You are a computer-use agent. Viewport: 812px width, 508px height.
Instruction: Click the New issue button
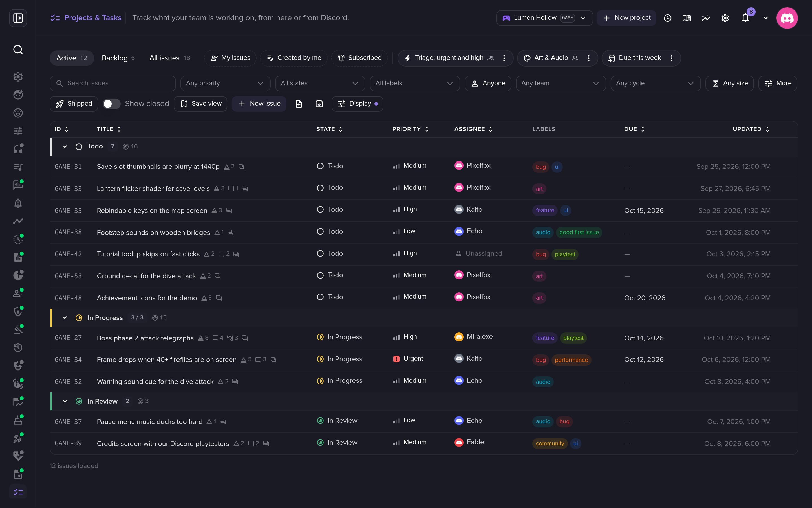[259, 104]
